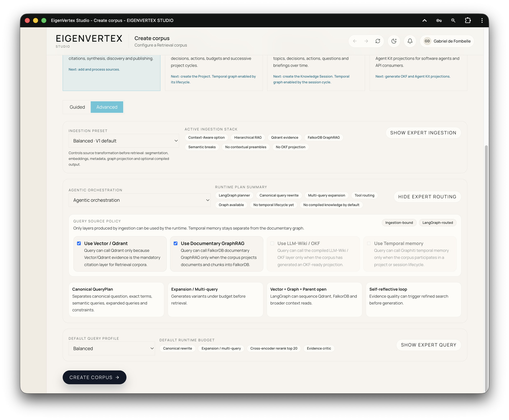509x420 pixels.
Task: Click the forward navigation arrow
Action: click(366, 41)
